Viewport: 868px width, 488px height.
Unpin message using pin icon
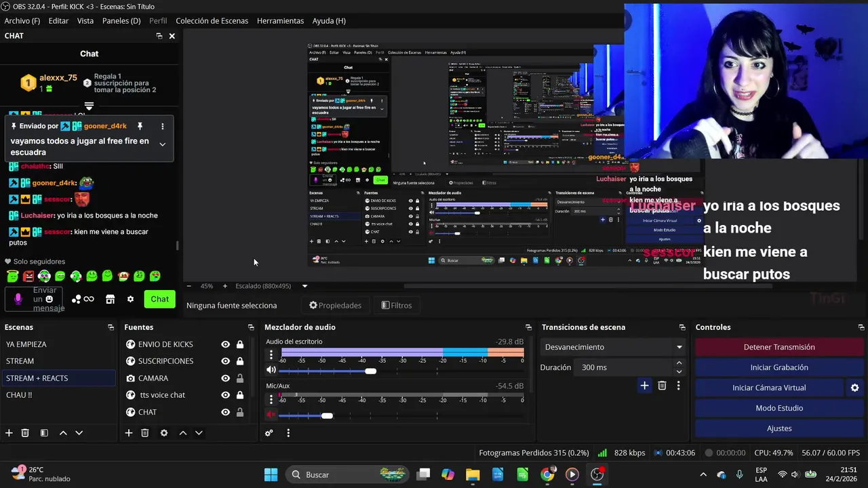coord(140,126)
